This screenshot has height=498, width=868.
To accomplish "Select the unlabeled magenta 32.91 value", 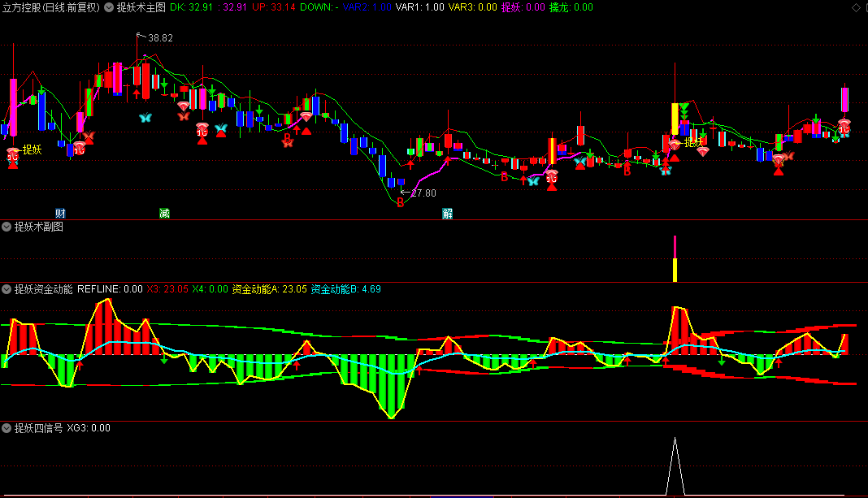I will [232, 7].
